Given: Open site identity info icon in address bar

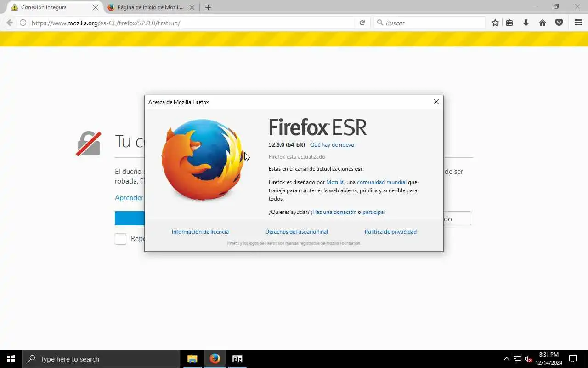Looking at the screenshot, I should [23, 23].
